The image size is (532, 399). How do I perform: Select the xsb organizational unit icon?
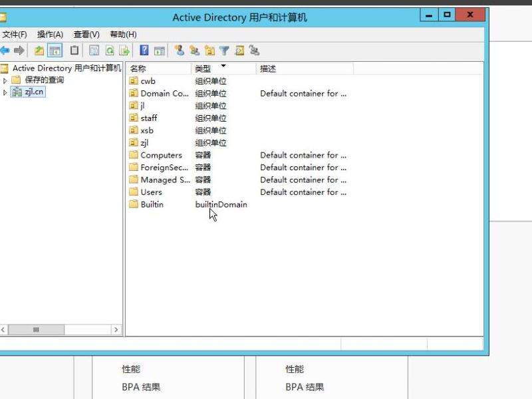134,130
